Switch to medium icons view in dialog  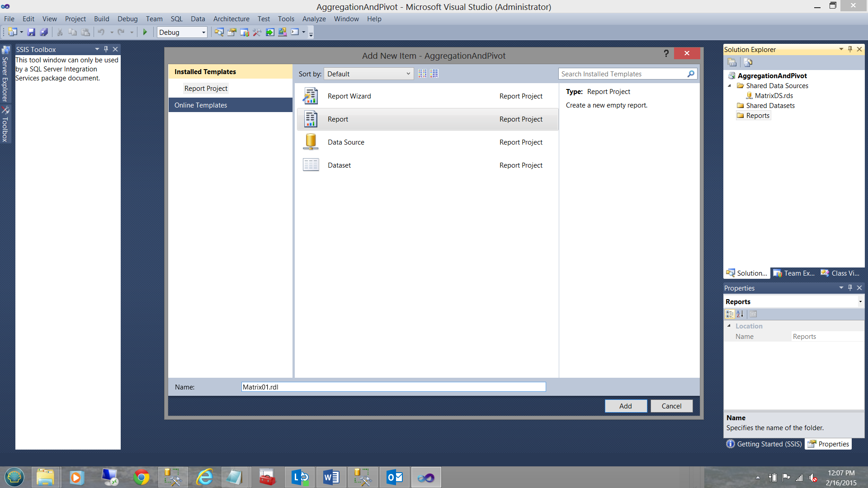click(x=434, y=74)
